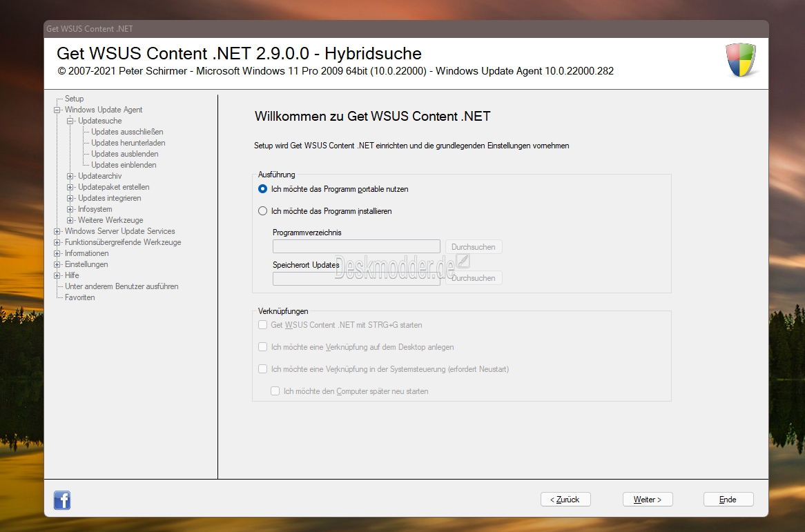Expand the Infosystem node
Screen dimensions: 805x532
tap(70, 209)
